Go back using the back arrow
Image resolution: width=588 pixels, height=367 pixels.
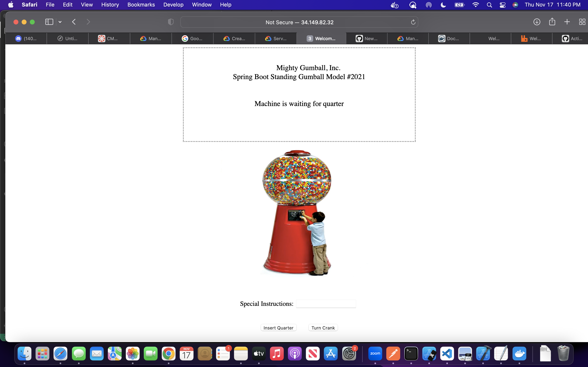pos(74,22)
